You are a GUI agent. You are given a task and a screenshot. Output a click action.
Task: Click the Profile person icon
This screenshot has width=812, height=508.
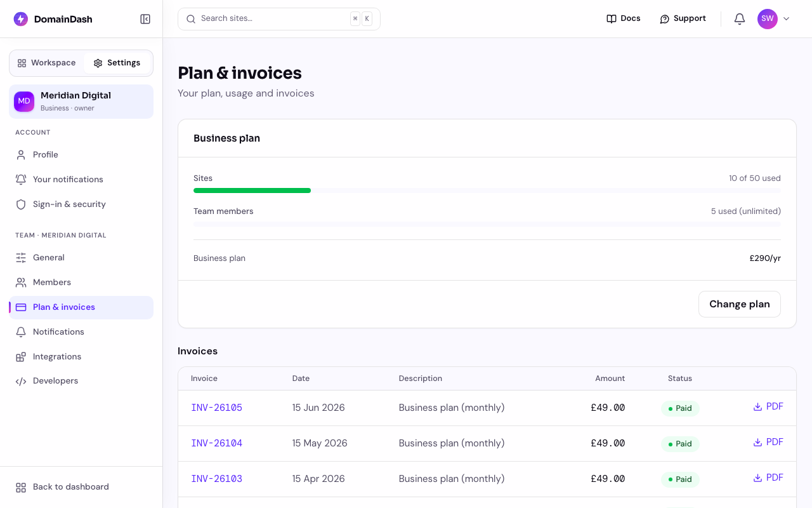point(21,155)
